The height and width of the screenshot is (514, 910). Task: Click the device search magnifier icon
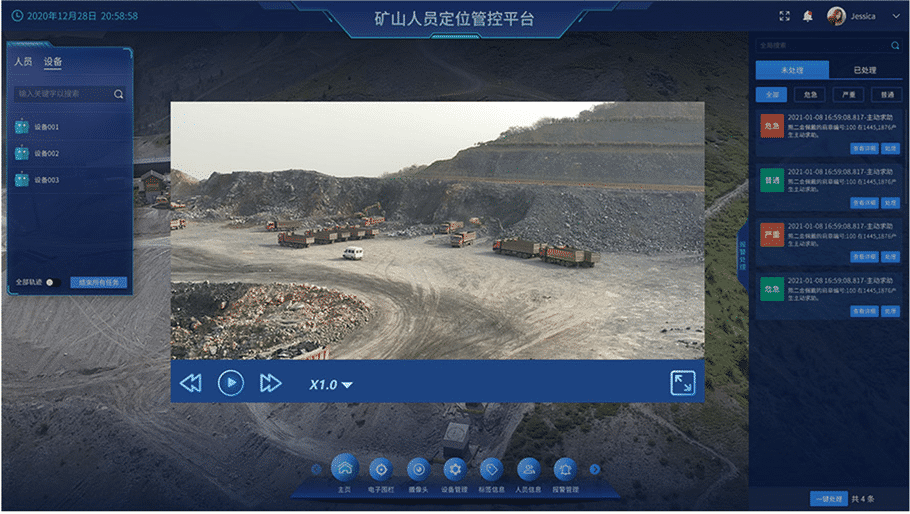pos(118,94)
